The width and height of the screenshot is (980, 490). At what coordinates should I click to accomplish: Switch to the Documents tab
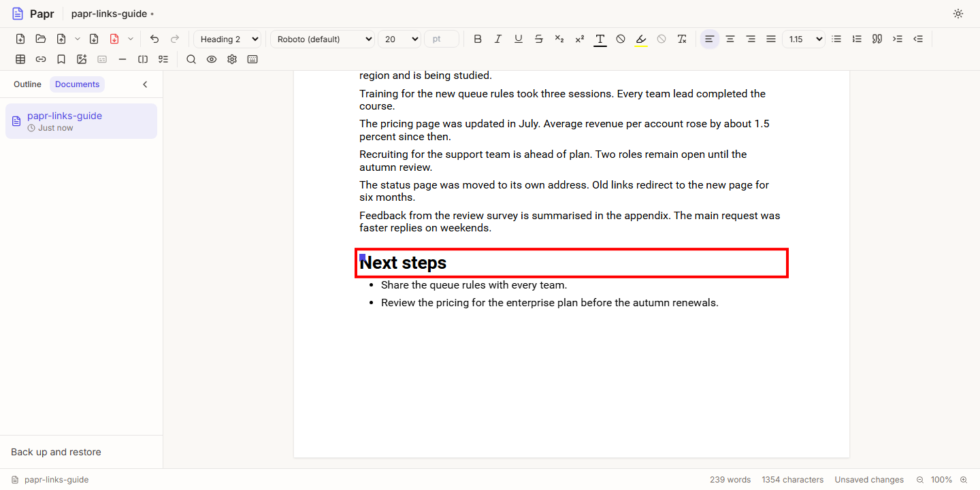pyautogui.click(x=78, y=84)
